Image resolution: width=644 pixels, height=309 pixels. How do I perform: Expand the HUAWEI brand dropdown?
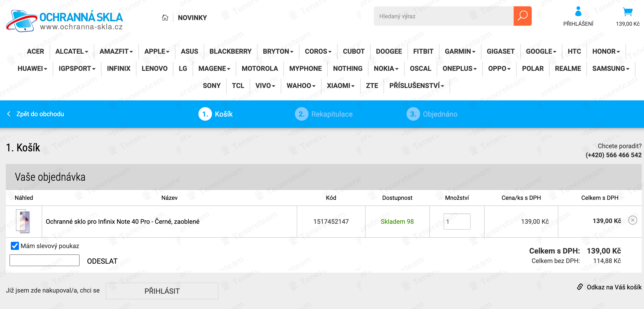click(x=32, y=69)
